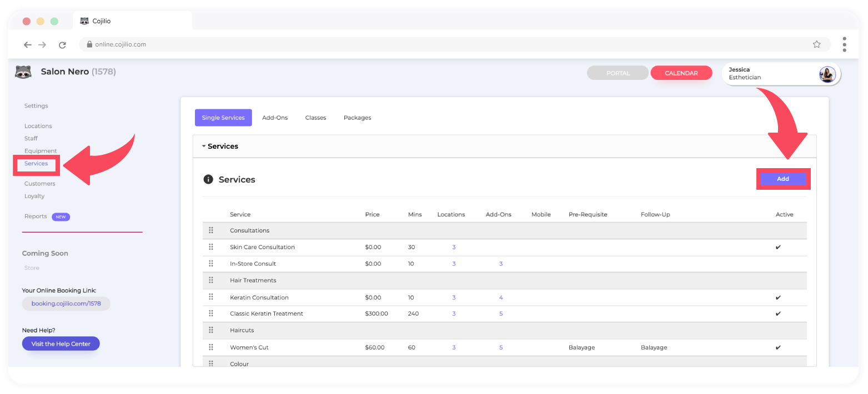Image resolution: width=868 pixels, height=394 pixels.
Task: Click the browser back arrow
Action: coord(28,44)
